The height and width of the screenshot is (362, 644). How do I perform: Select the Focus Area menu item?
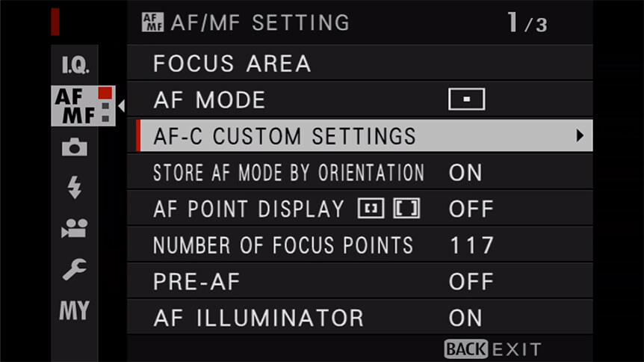click(232, 64)
